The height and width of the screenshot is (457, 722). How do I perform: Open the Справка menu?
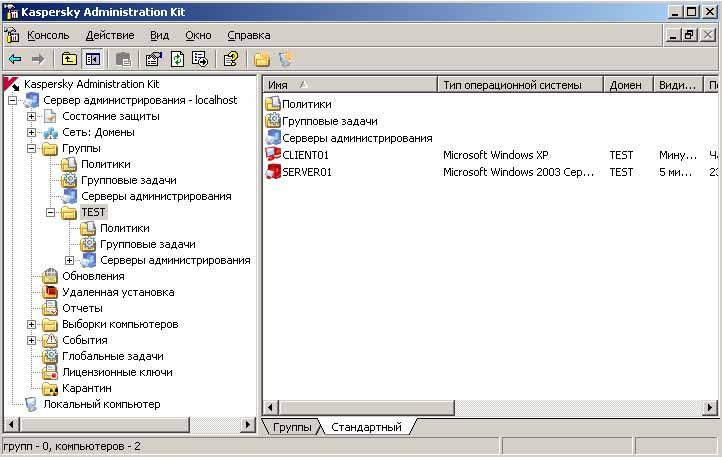coord(249,35)
